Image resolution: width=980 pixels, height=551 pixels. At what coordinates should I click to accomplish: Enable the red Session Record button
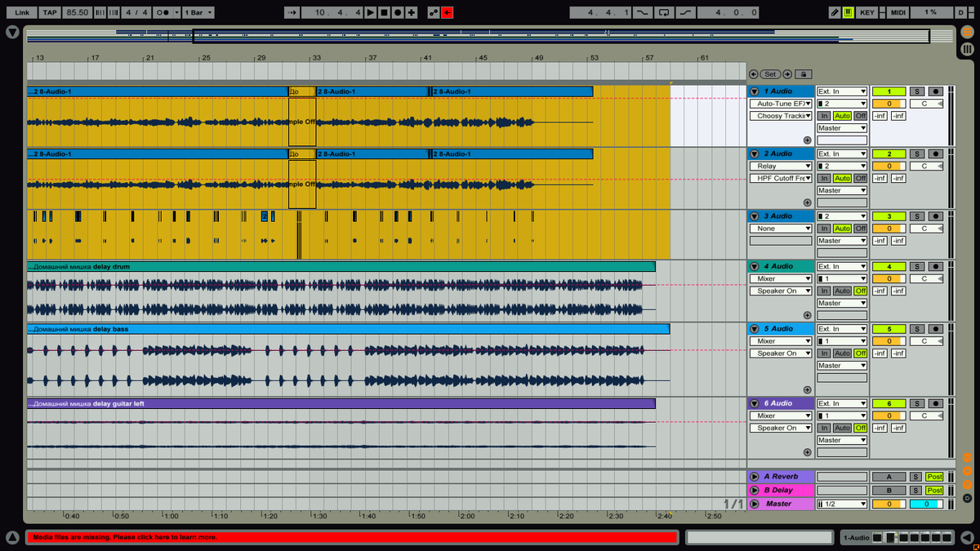pyautogui.click(x=447, y=12)
